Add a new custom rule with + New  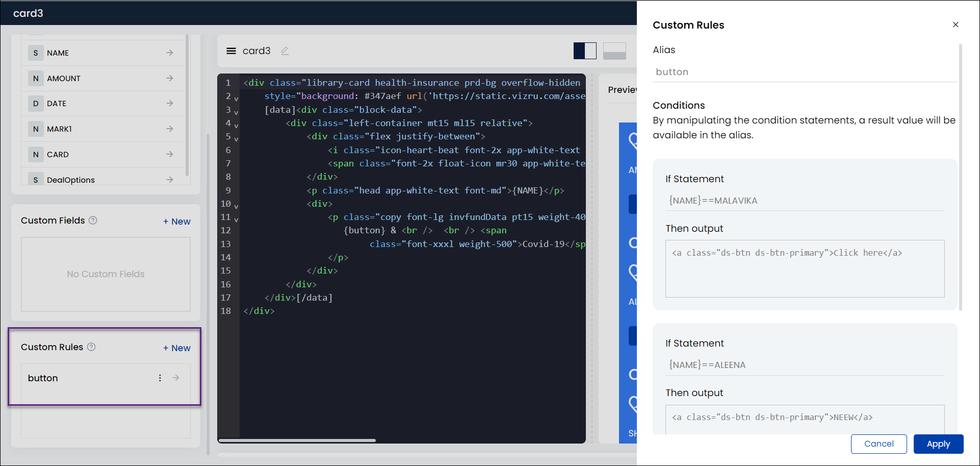[x=177, y=348]
